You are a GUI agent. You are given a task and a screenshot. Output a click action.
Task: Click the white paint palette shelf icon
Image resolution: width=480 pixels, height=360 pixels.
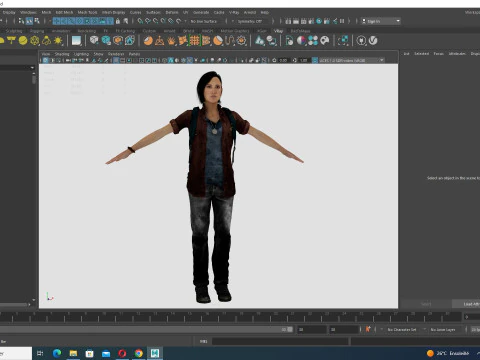coord(325,41)
